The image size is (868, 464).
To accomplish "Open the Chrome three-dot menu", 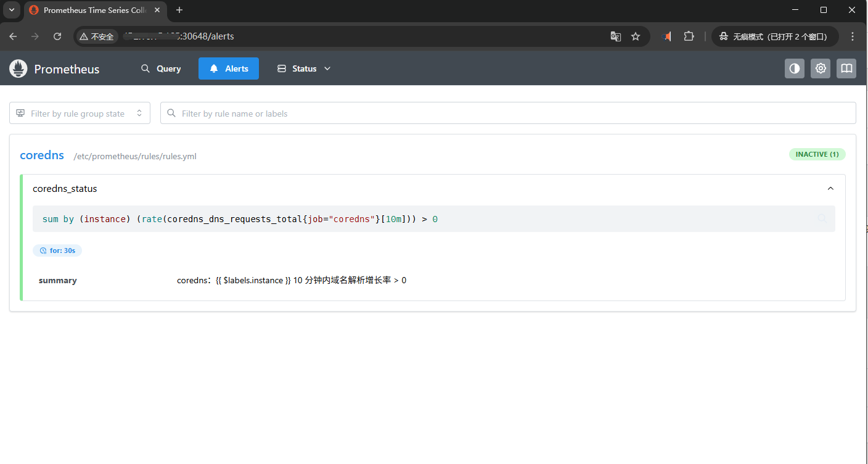I will coord(853,36).
